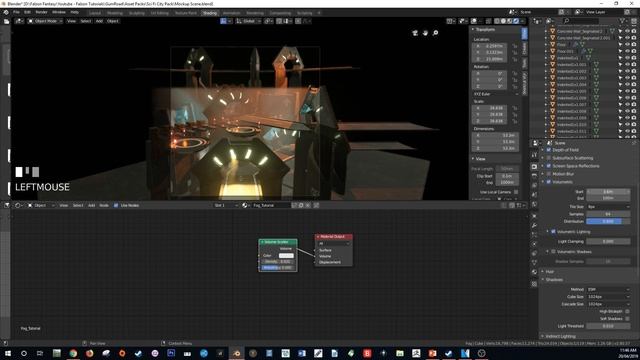Toggle Screen Space Reflections checkbox

pos(549,166)
